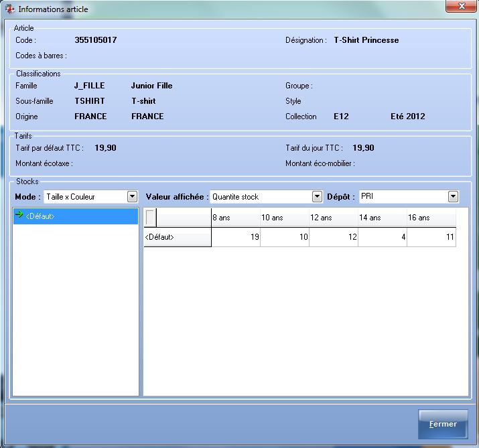Click the 10 ans column header

point(284,218)
